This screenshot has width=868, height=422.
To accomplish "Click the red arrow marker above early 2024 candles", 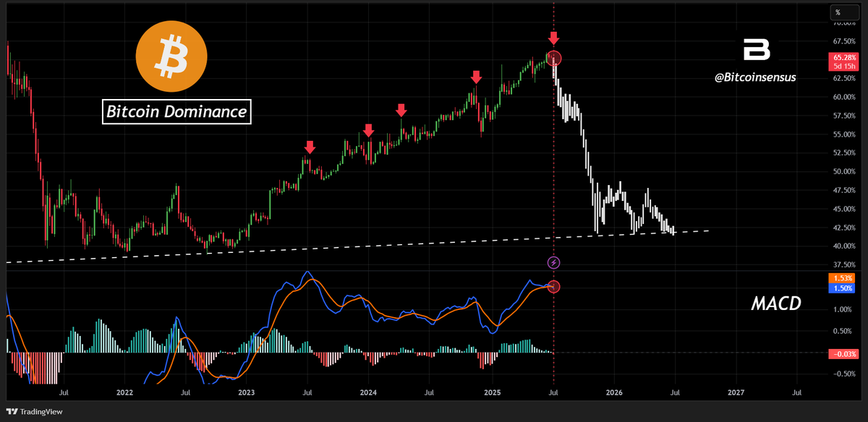I will [369, 131].
